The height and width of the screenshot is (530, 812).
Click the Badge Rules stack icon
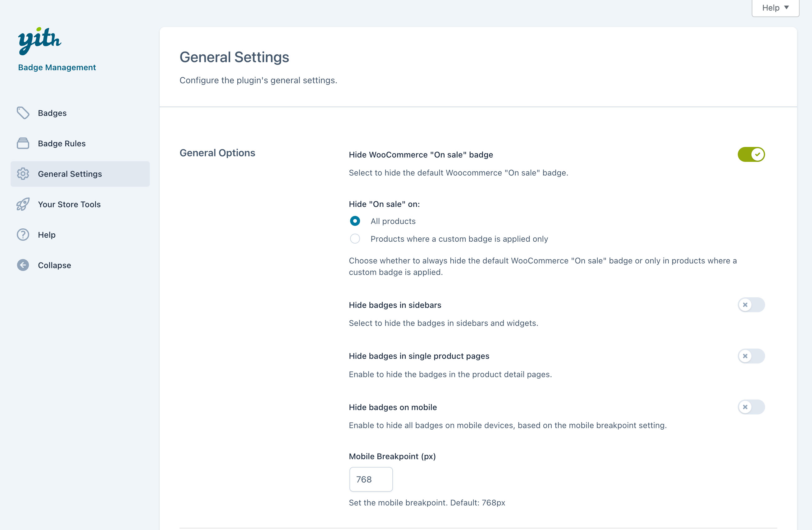point(23,143)
